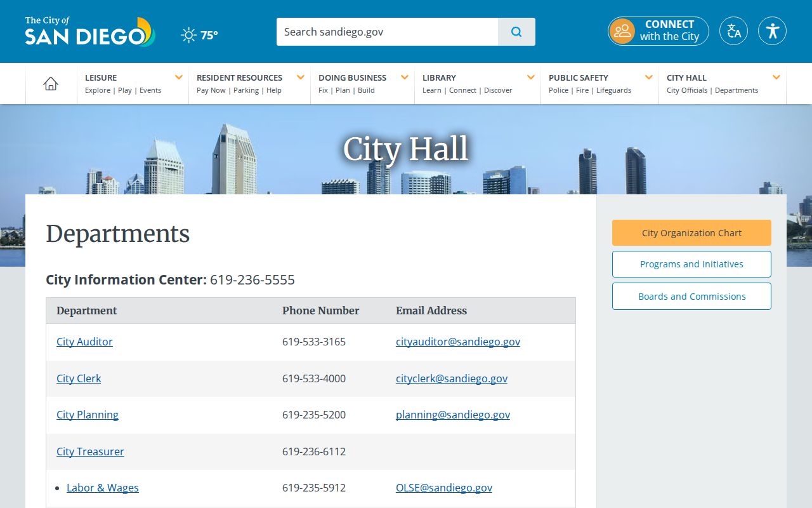This screenshot has width=812, height=508.
Task: Expand the City Hall menu arrow
Action: 776,77
